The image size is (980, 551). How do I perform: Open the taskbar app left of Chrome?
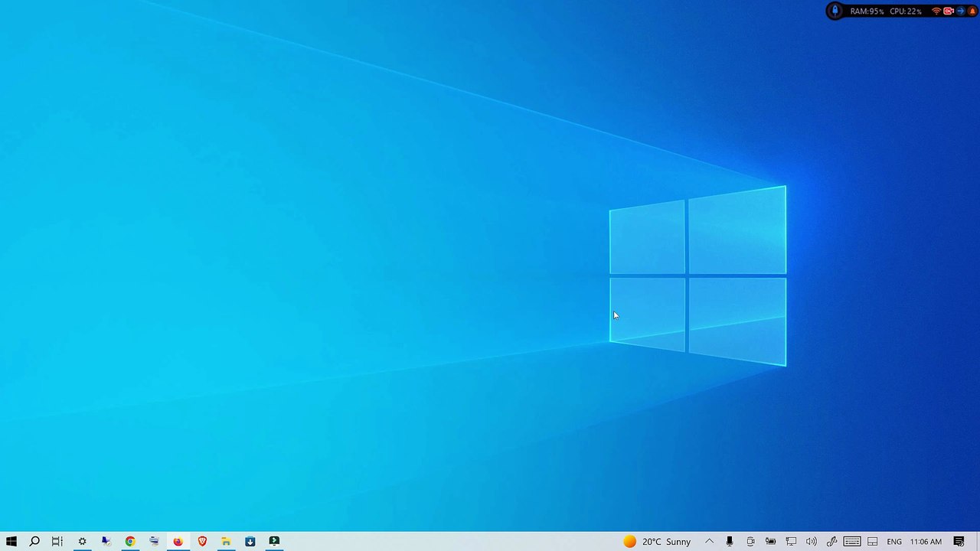pyautogui.click(x=106, y=542)
